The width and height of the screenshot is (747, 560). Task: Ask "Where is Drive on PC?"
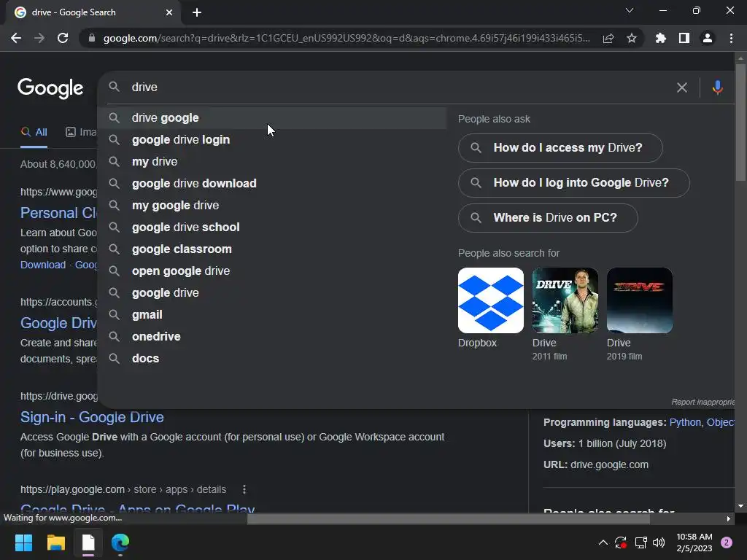click(x=548, y=218)
